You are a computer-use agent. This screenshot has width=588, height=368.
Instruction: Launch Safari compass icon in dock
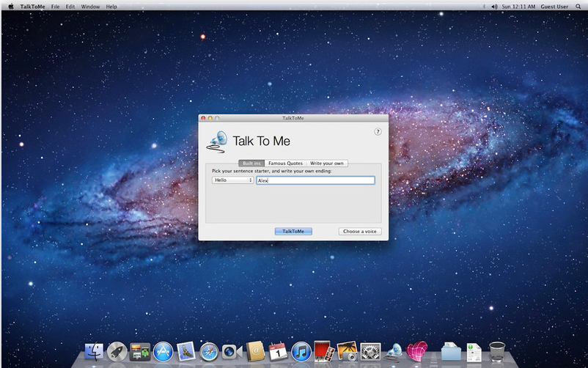(209, 353)
